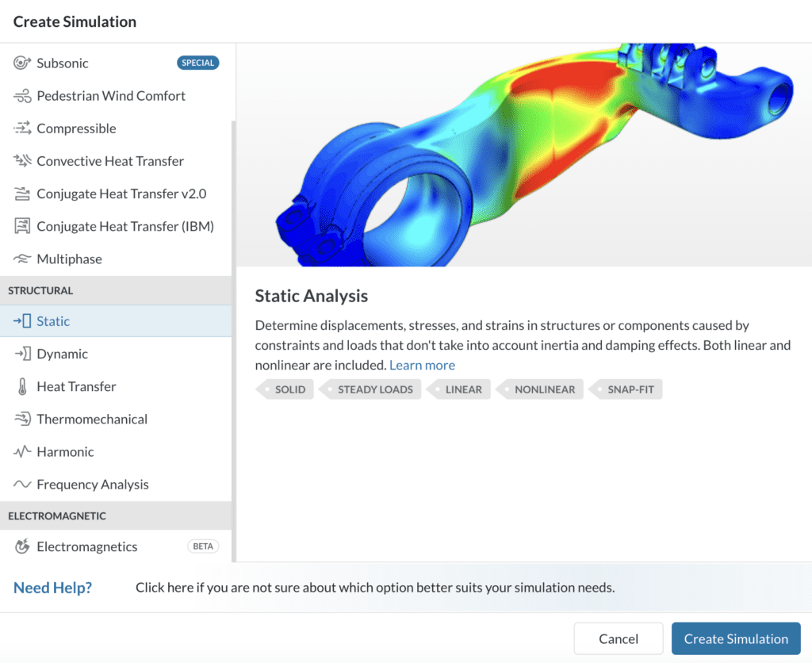Select the Conjugate Heat Transfer (IBM) icon
812x663 pixels.
pos(21,226)
